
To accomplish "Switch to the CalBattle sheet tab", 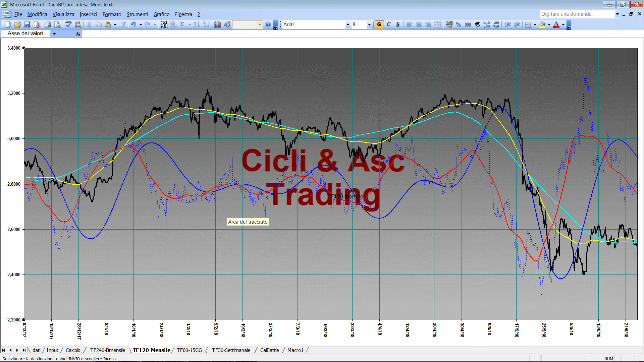I will (x=269, y=350).
